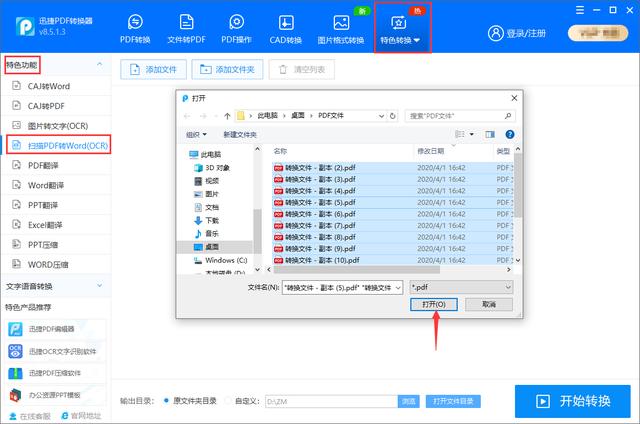Select 视频 in the navigation tree
The height and width of the screenshot is (424, 640).
click(207, 181)
